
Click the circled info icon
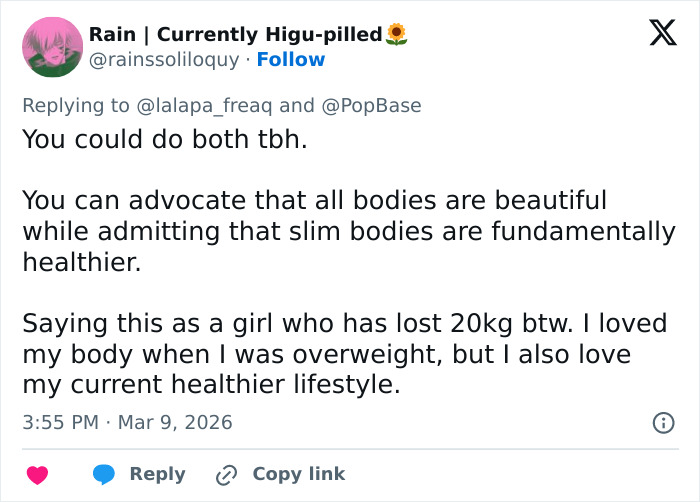[x=663, y=423]
